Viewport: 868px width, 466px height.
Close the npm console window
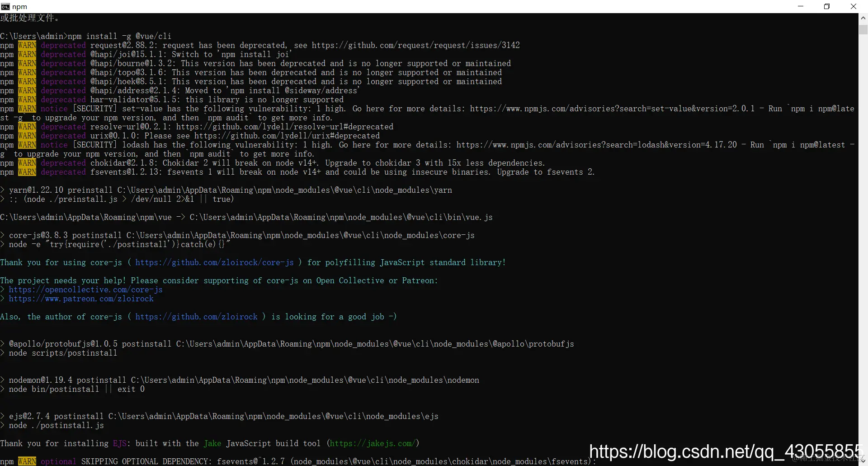click(x=854, y=6)
